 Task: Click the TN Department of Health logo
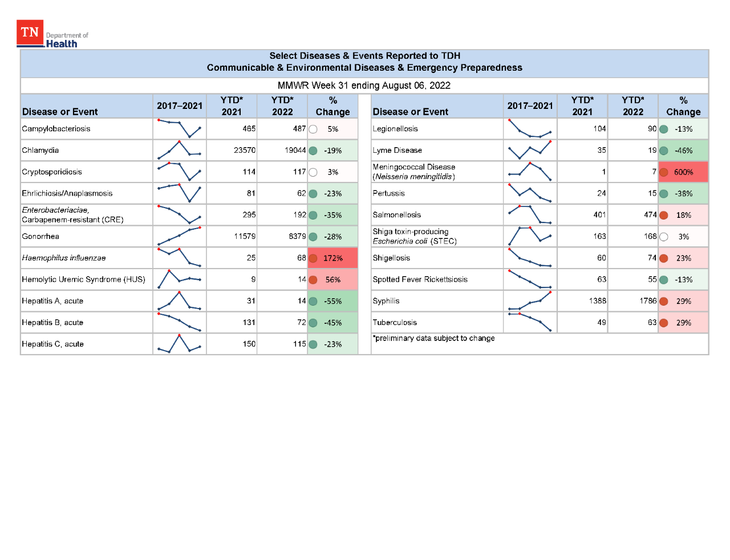(x=52, y=34)
